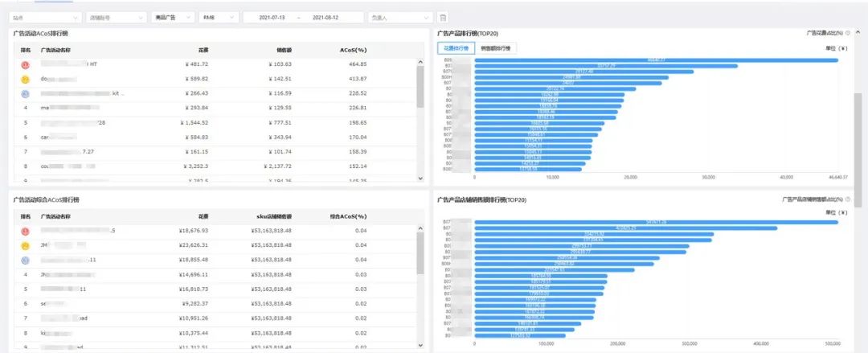
Task: Click the scroll-down arrow of ACoS排行榜 table
Action: click(420, 179)
